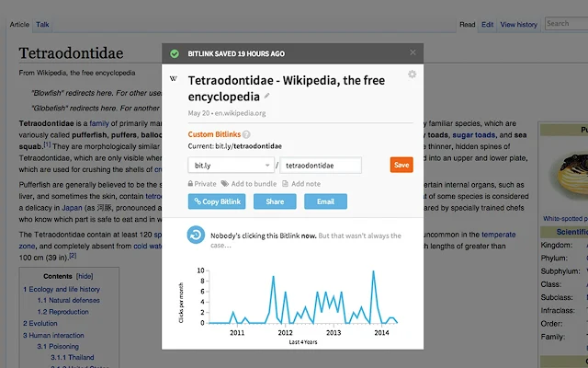This screenshot has height=368, width=588.
Task: Click the Share button
Action: pos(275,201)
